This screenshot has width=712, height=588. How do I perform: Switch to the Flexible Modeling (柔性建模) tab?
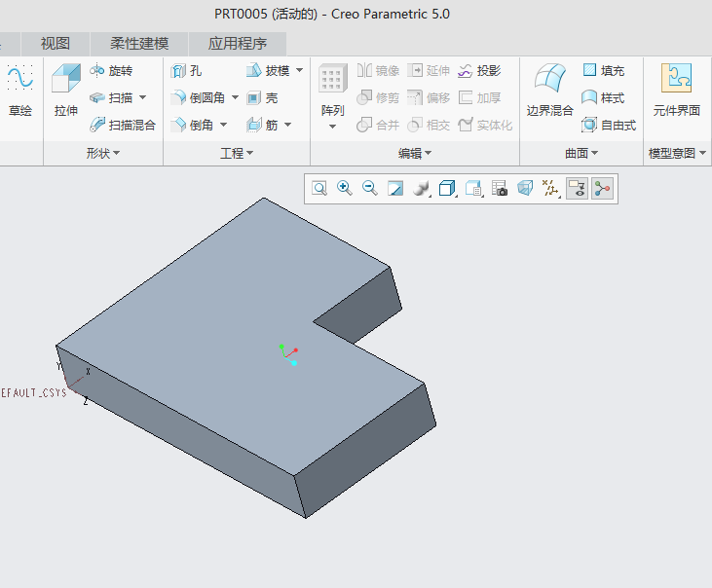click(139, 44)
